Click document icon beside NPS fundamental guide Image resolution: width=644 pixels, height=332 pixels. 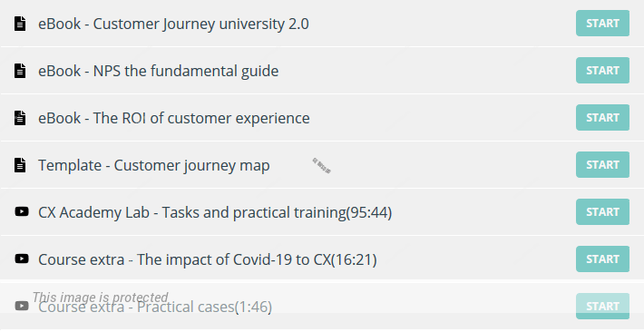tap(20, 71)
